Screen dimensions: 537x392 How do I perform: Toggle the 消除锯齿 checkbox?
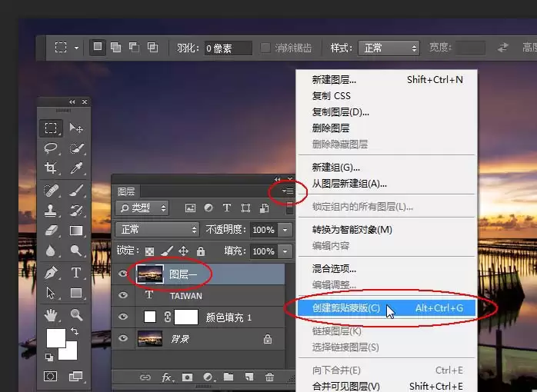tap(265, 48)
